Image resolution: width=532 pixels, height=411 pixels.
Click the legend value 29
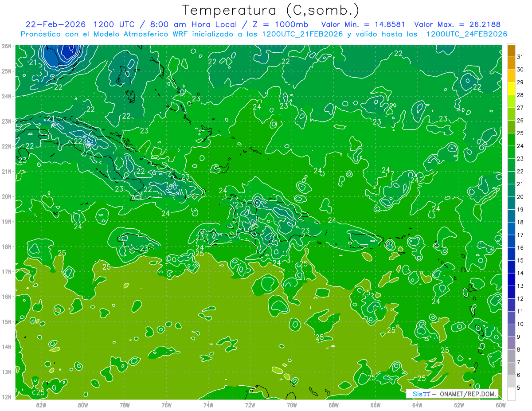pos(520,82)
